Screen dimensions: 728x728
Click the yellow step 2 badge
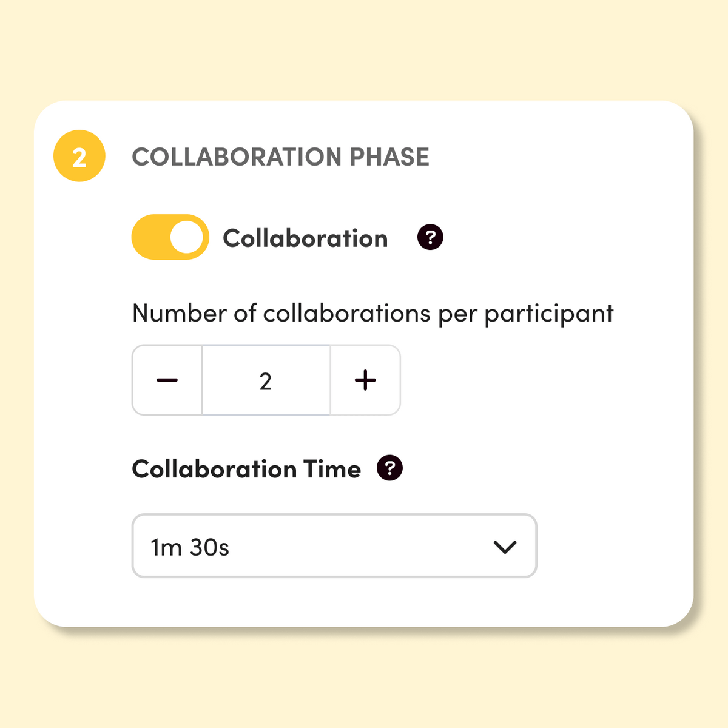(x=79, y=157)
